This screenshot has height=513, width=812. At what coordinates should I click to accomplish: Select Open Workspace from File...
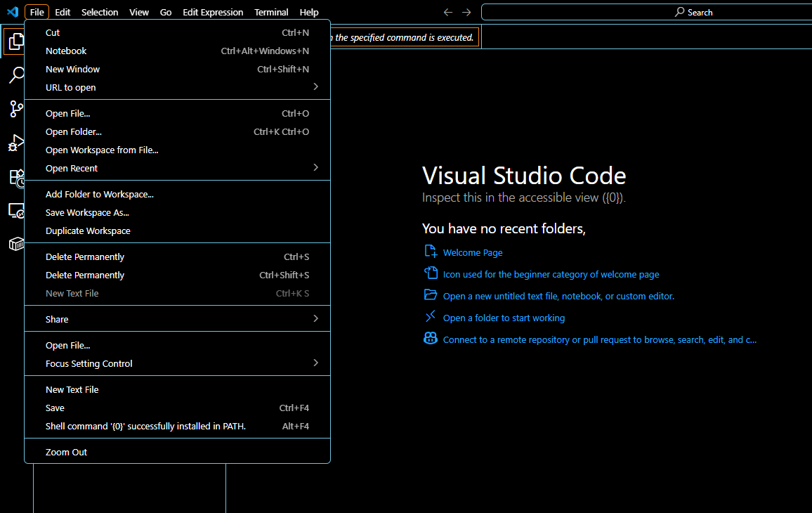pyautogui.click(x=177, y=150)
